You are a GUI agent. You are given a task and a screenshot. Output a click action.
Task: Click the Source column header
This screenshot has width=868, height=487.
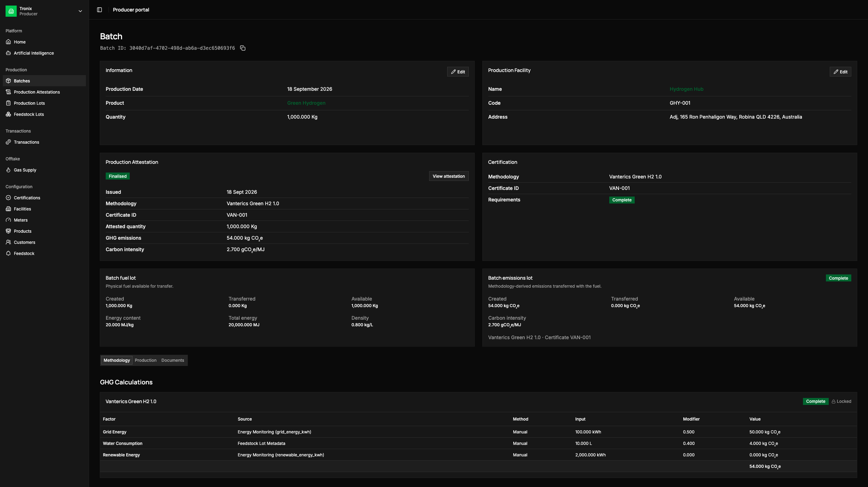point(244,419)
